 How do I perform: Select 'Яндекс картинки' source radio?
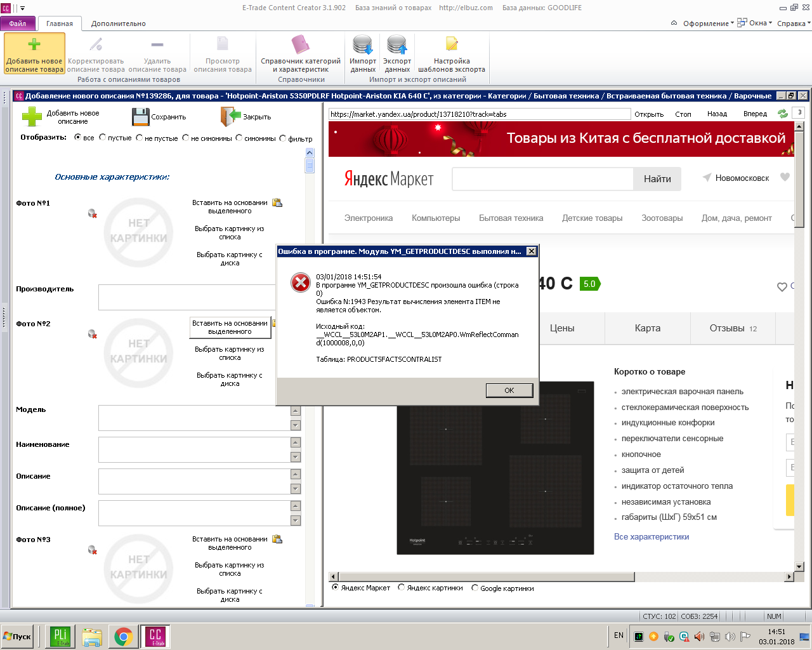coord(401,587)
